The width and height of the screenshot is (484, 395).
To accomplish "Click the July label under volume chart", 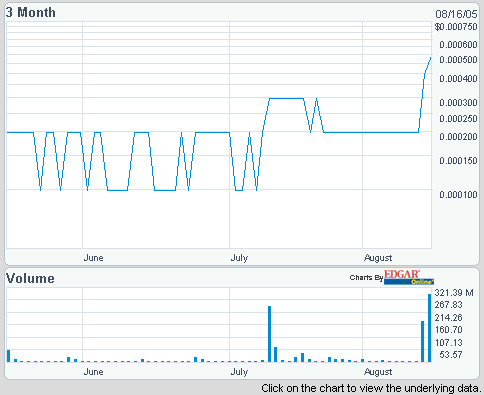I will (239, 372).
